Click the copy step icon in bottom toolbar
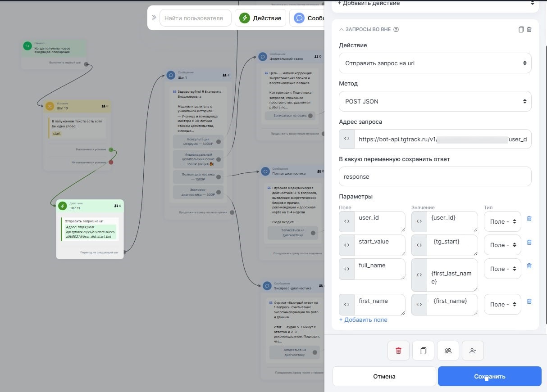The image size is (547, 392). 423,351
